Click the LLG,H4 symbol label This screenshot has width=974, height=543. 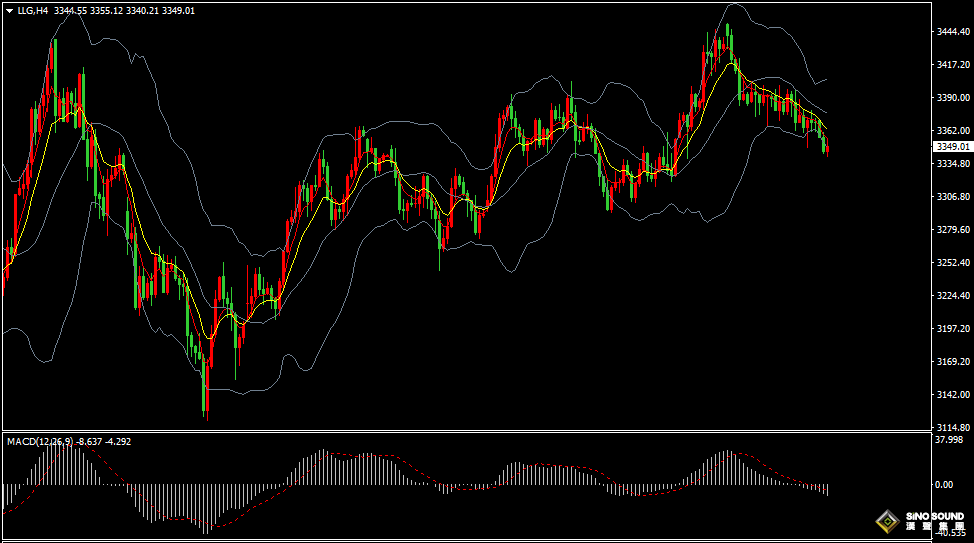(33, 11)
